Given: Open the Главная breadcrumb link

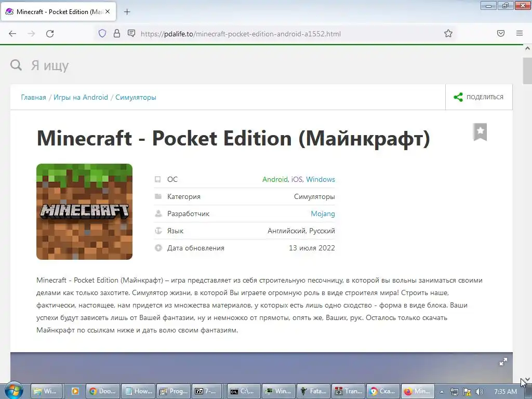Looking at the screenshot, I should tap(34, 97).
